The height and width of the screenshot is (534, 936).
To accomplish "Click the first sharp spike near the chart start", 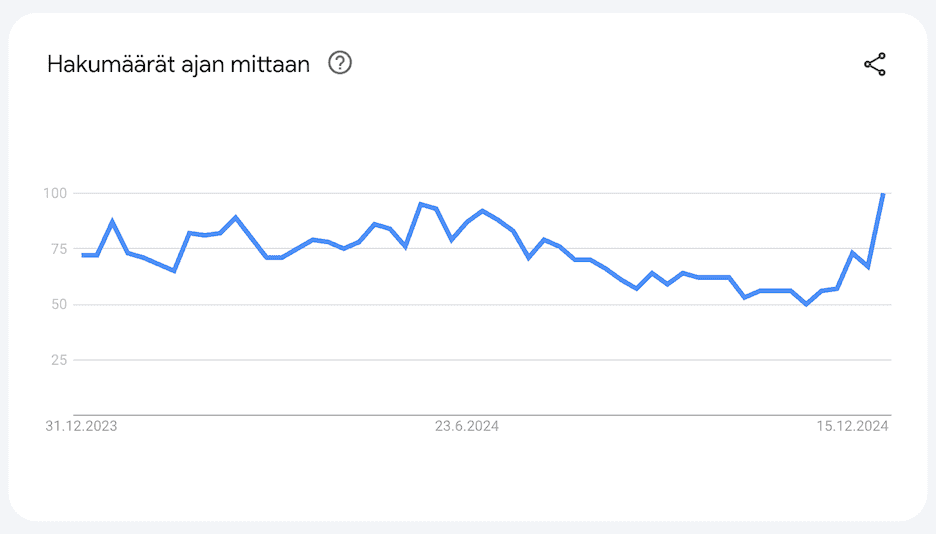I will [x=112, y=221].
